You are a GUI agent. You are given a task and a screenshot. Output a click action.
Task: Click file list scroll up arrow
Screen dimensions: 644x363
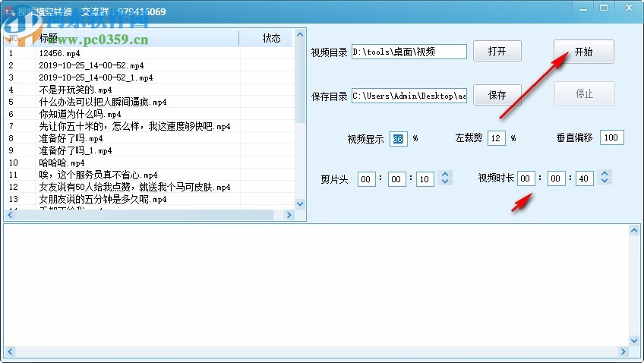pos(300,34)
